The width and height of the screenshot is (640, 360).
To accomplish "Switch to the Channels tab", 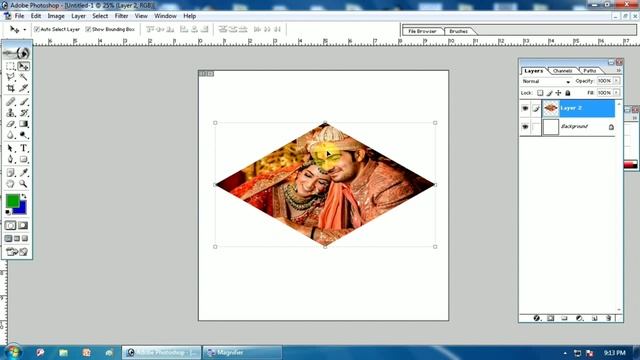I will point(562,71).
